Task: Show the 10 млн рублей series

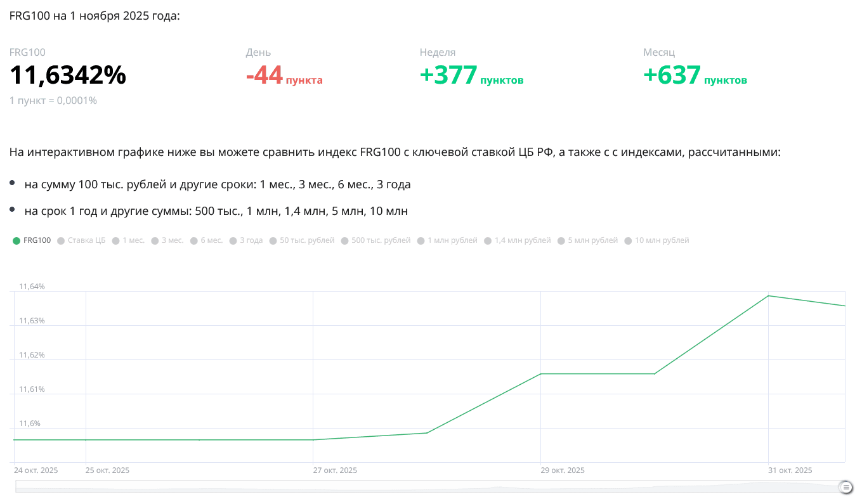Action: pos(662,240)
